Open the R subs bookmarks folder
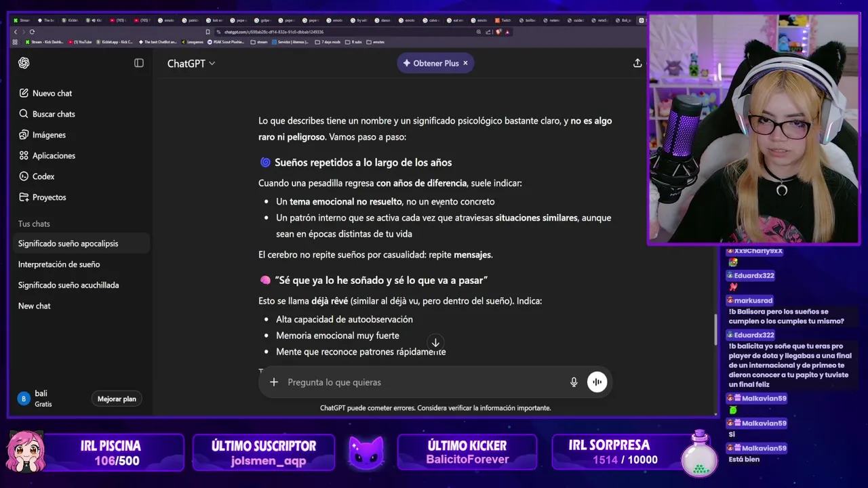868x488 pixels. [353, 42]
